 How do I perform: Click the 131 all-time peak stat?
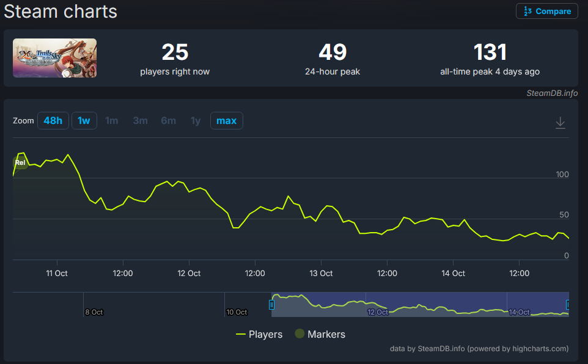pyautogui.click(x=490, y=59)
